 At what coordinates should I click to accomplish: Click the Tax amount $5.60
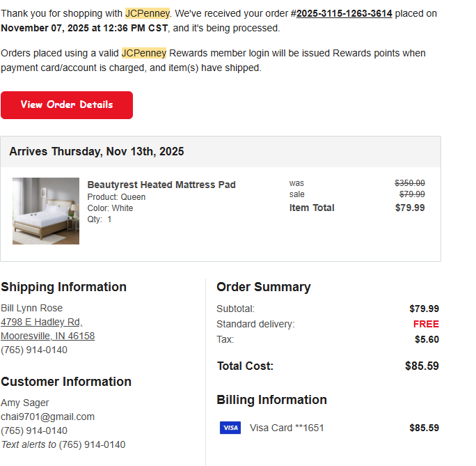click(427, 339)
